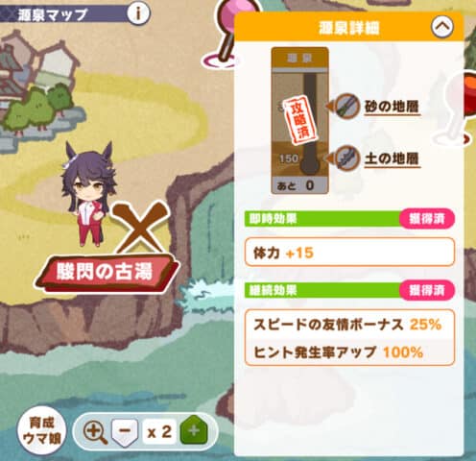
Task: Increase the zoom with the green plus button
Action: (194, 431)
